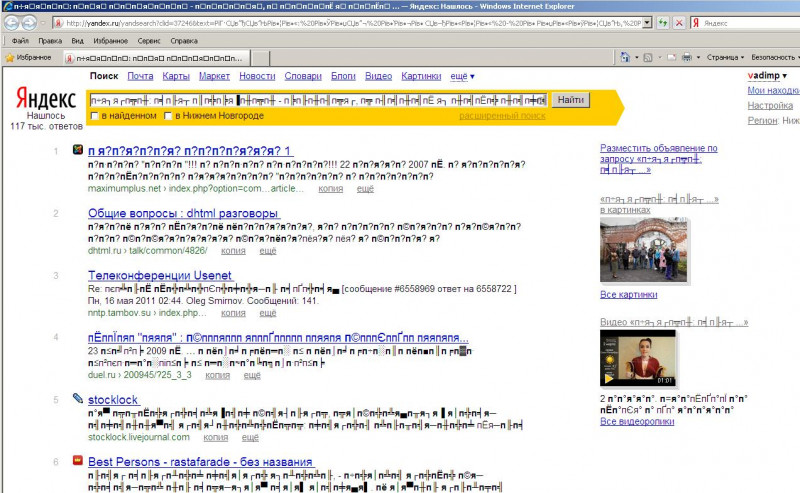800x493 pixels.
Task: Open the 'расширенный поиск' link
Action: [x=502, y=116]
